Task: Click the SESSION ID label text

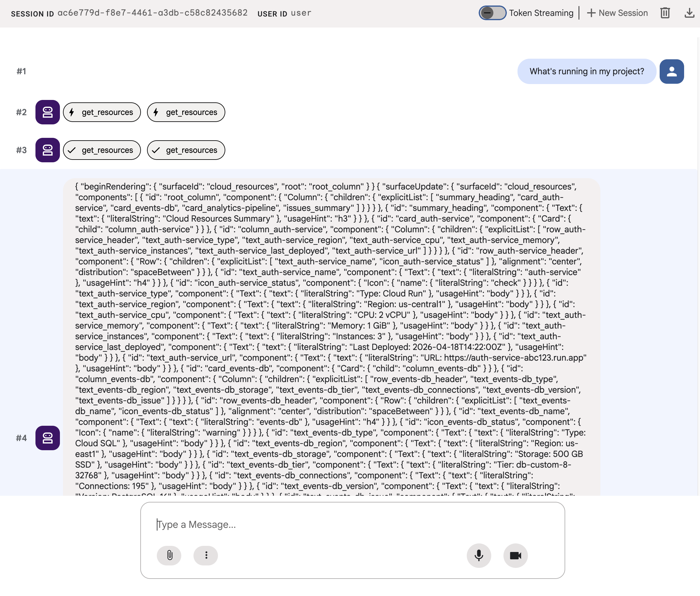Action: pos(32,13)
